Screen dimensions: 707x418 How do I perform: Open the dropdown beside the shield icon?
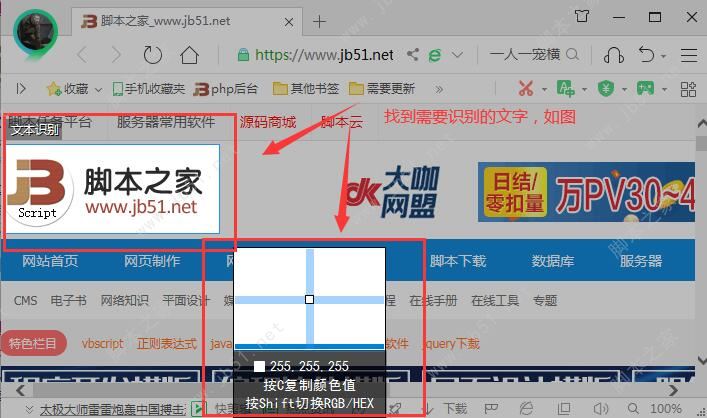[x=624, y=89]
